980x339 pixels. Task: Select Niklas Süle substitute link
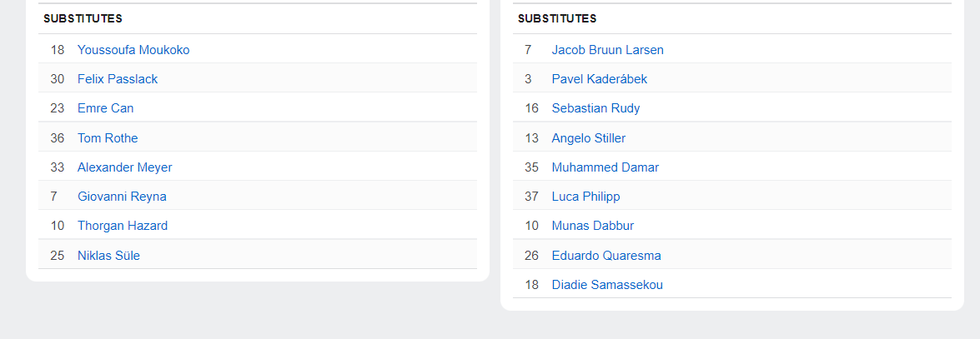pyautogui.click(x=108, y=256)
